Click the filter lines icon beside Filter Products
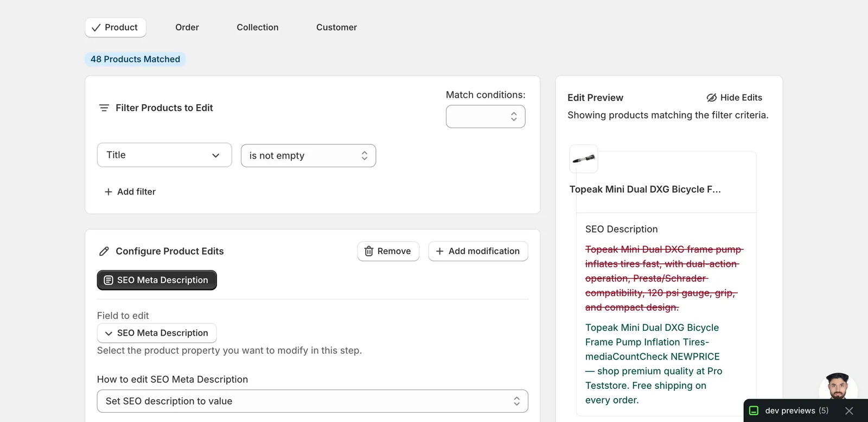The width and height of the screenshot is (868, 422). click(x=104, y=108)
